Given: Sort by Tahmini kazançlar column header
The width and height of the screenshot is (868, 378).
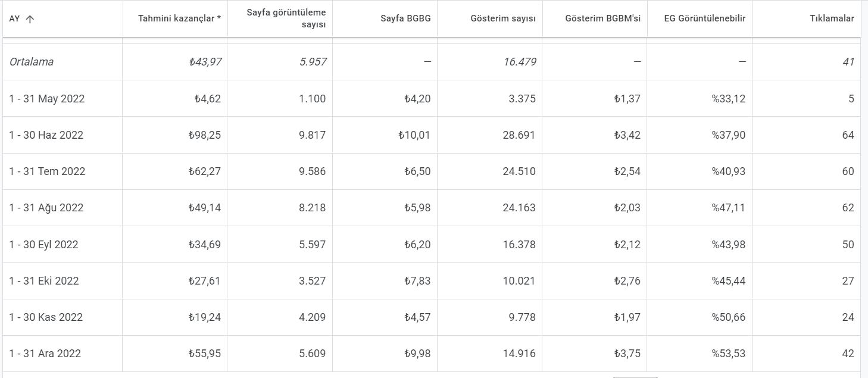Looking at the screenshot, I should point(180,18).
